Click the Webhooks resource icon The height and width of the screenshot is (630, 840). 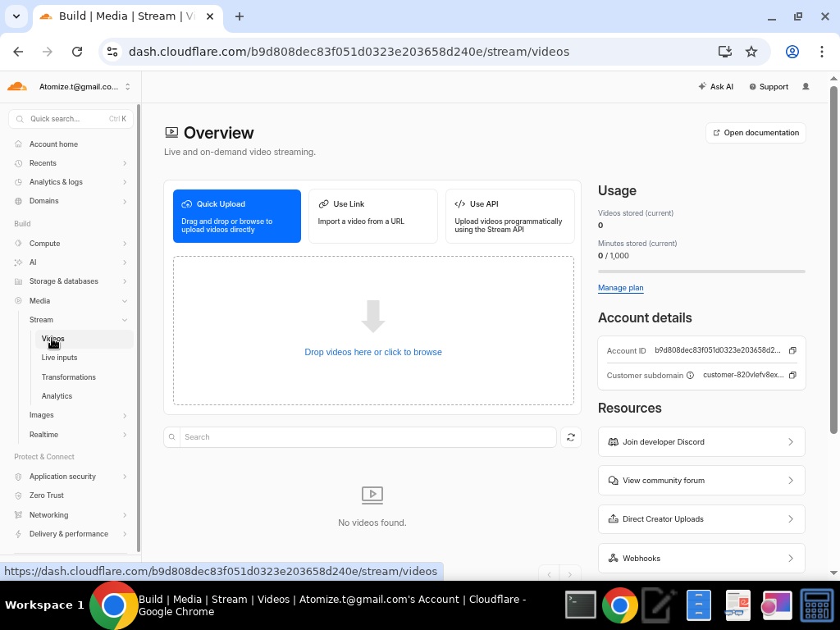pos(613,558)
